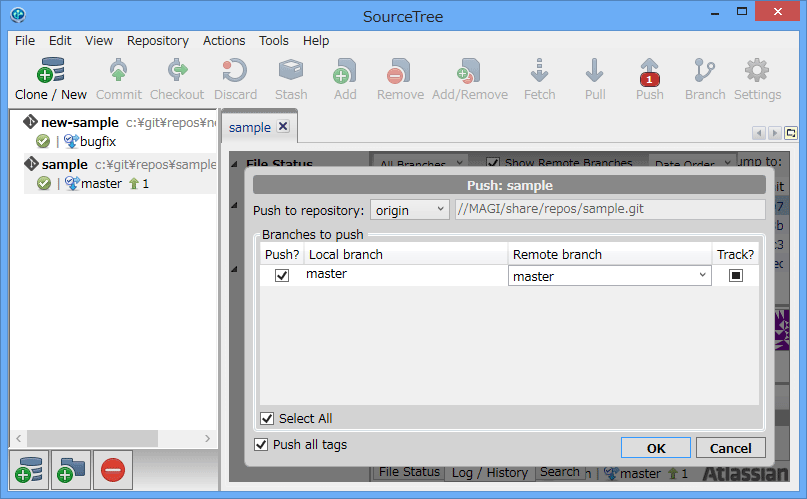
Task: Click the tab scroll right arrow
Action: pos(774,133)
